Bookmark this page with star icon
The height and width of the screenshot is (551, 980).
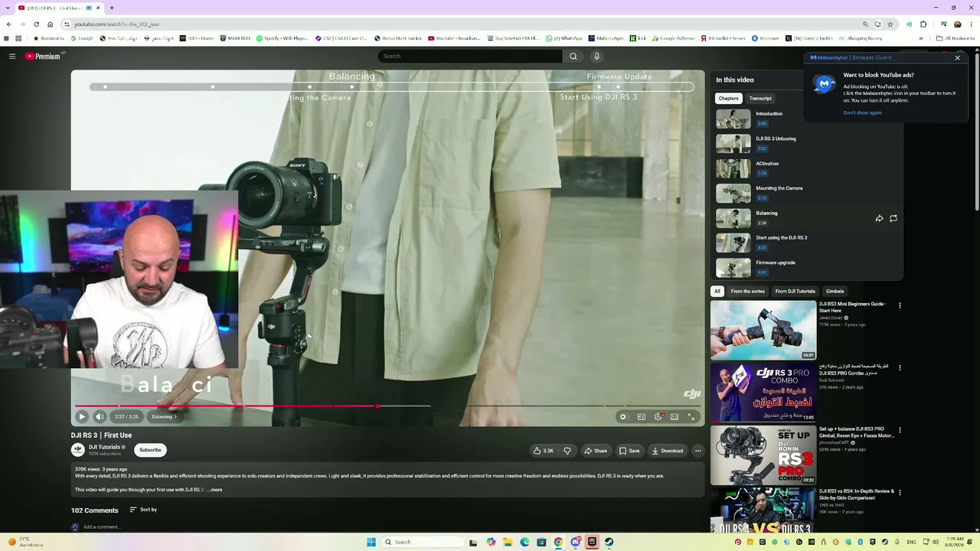pyautogui.click(x=890, y=24)
